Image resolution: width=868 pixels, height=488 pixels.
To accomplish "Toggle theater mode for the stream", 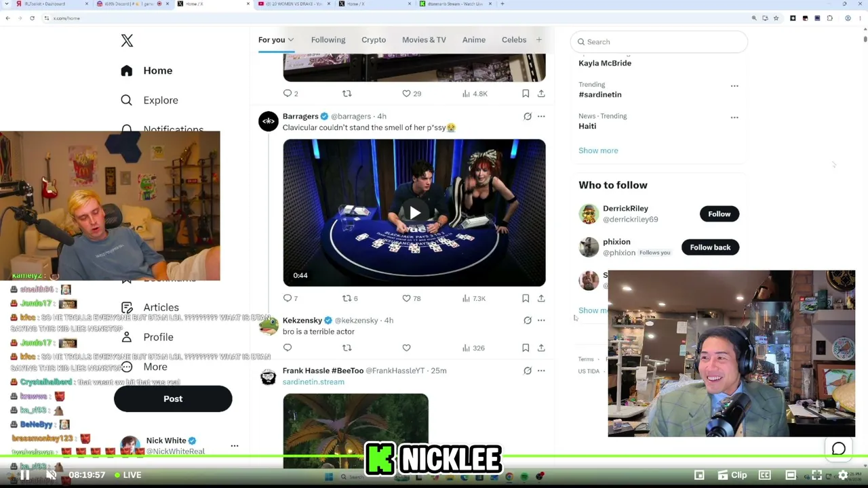I will tap(791, 475).
